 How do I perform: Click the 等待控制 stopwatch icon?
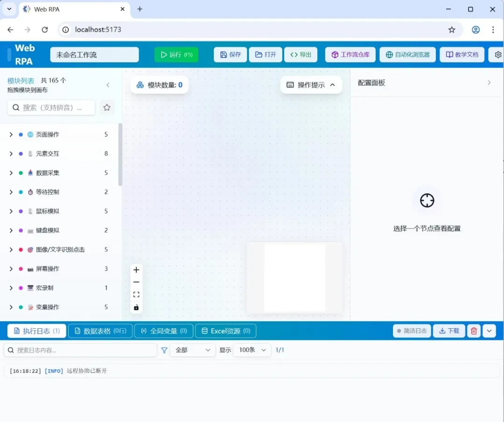coord(30,192)
